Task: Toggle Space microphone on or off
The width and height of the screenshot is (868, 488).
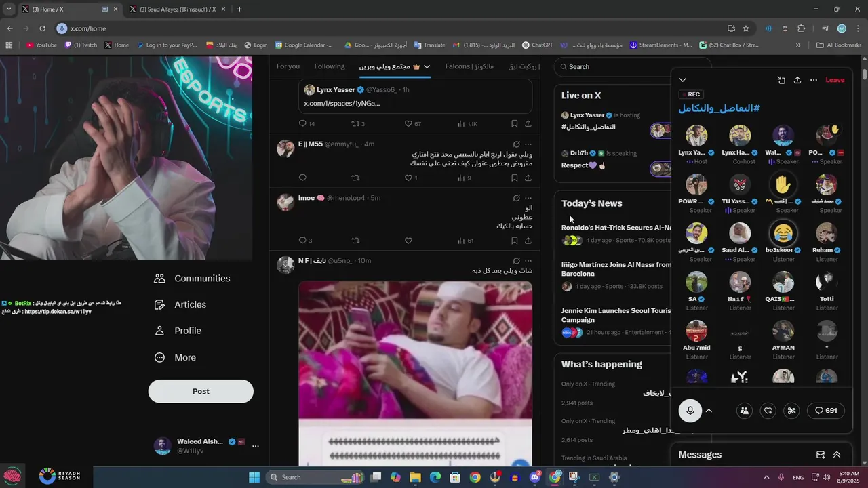Action: pyautogui.click(x=690, y=411)
